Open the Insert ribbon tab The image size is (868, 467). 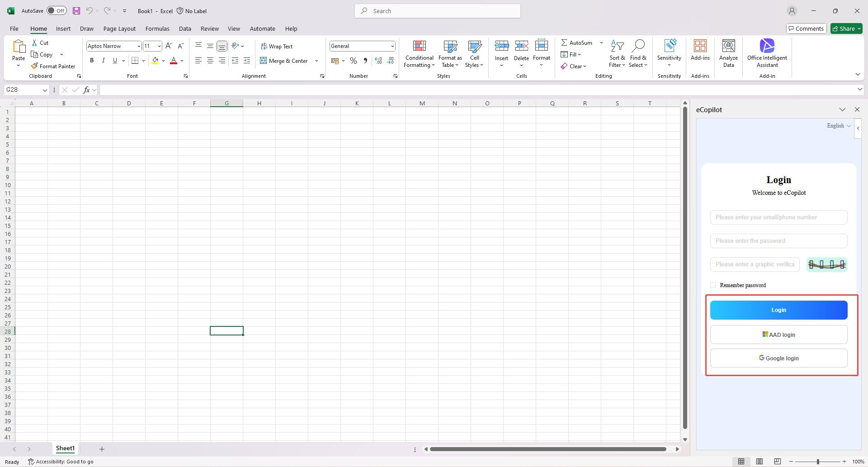click(63, 28)
